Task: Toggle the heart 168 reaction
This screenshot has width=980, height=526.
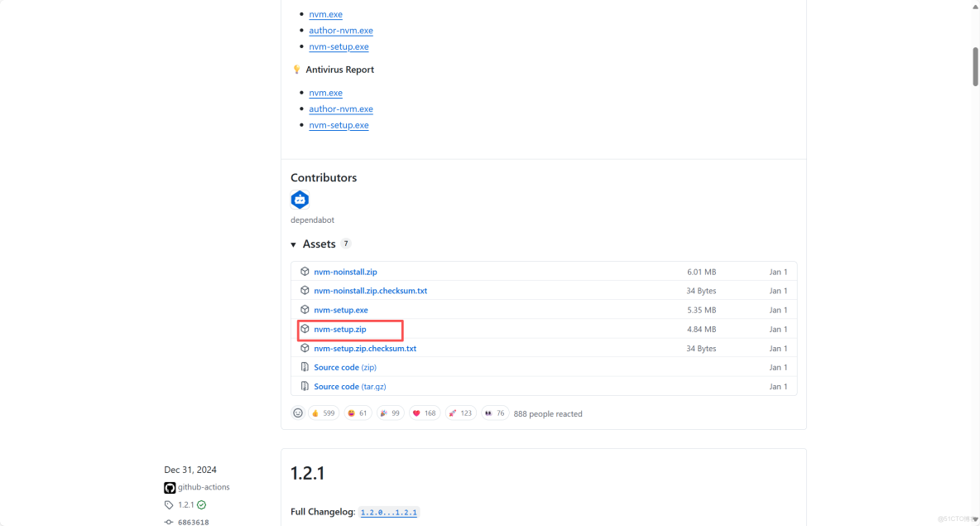Action: click(x=424, y=413)
